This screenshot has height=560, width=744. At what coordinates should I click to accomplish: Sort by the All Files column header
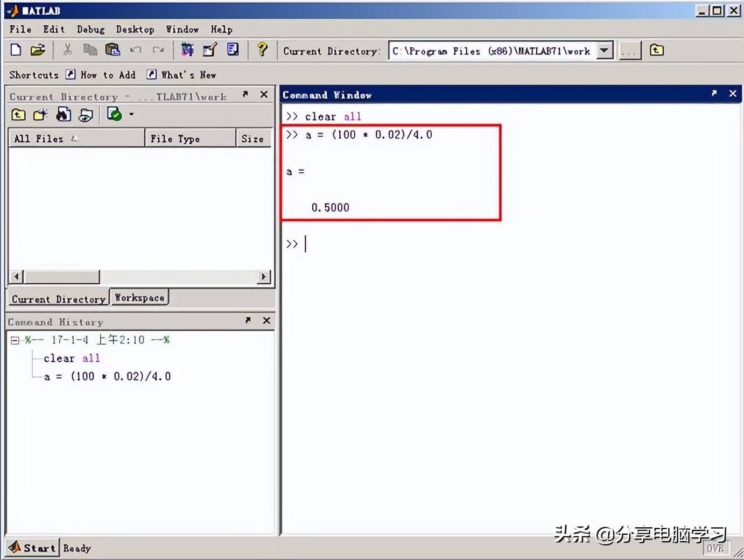76,138
